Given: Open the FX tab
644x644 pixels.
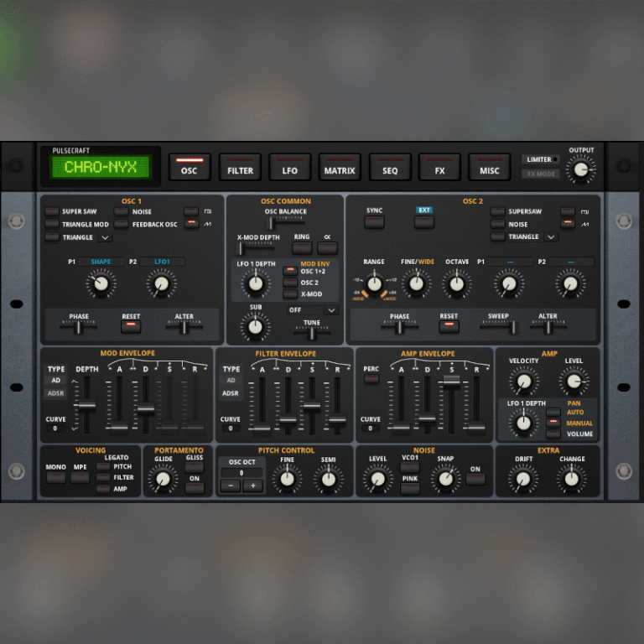Looking at the screenshot, I should tap(439, 167).
